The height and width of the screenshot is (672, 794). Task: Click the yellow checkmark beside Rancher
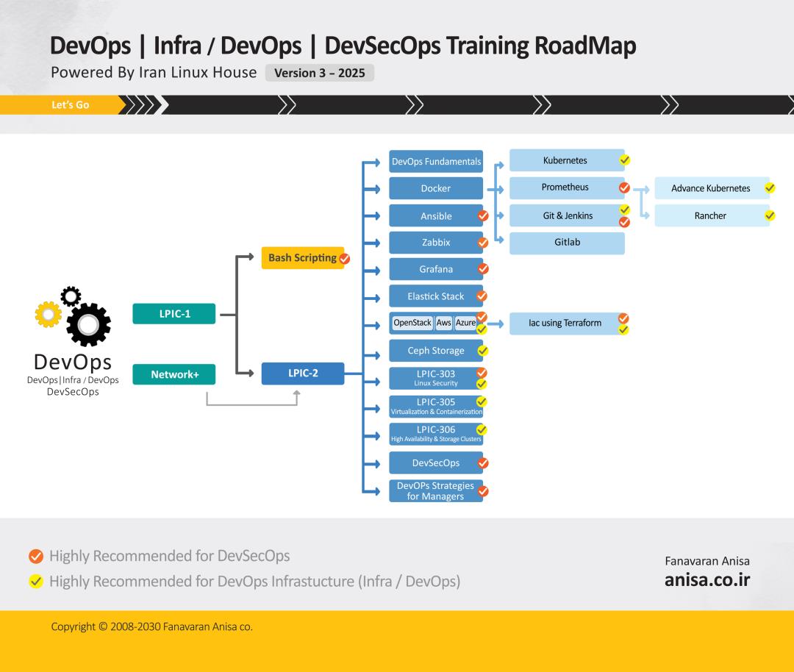(770, 215)
